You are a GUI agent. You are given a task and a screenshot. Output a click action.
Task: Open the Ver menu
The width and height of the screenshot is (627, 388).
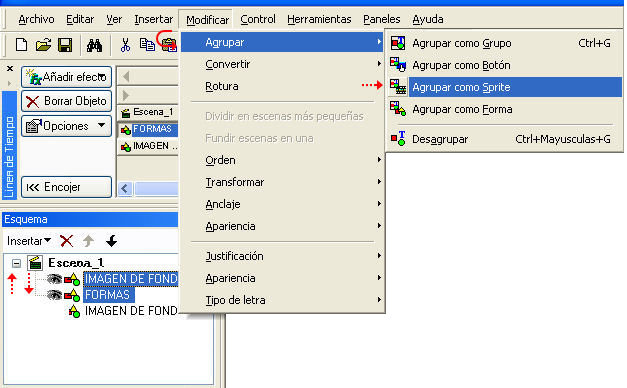coord(114,19)
